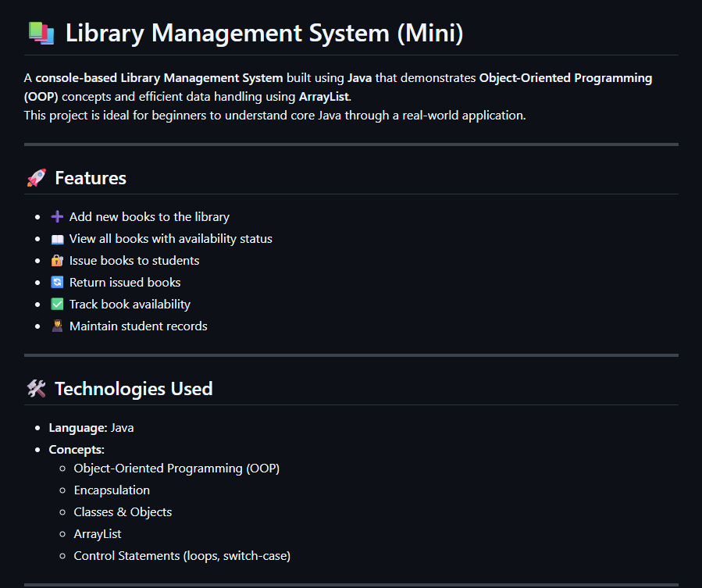Click the hammer and wrench icon beside Technologies Used

(35, 388)
